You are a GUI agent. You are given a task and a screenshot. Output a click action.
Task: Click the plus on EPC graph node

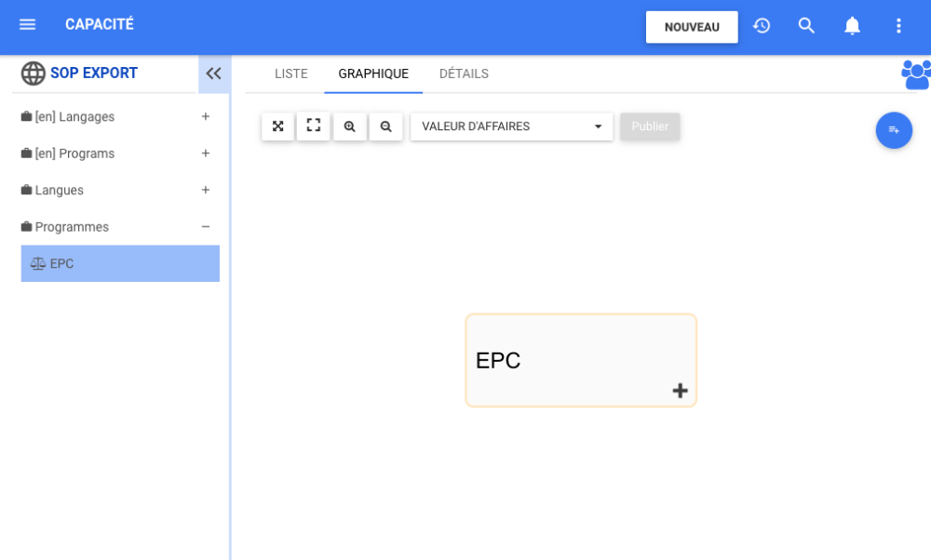(x=681, y=392)
